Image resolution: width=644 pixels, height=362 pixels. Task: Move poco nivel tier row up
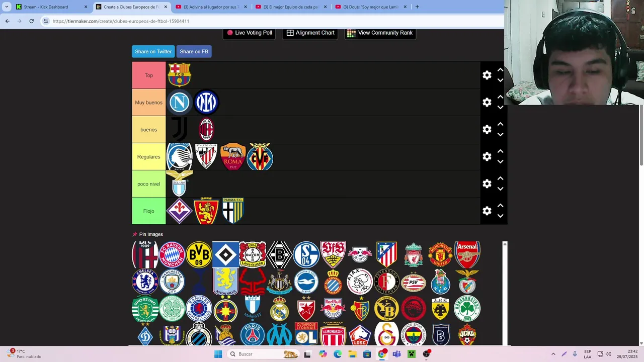[x=500, y=178]
